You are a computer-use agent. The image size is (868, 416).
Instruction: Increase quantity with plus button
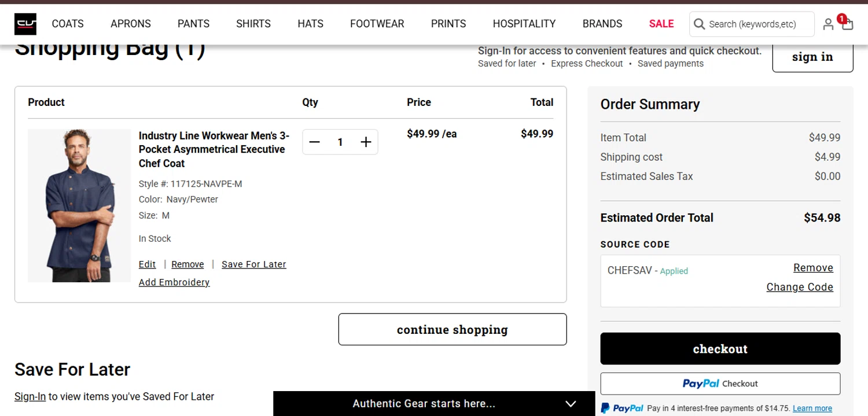[x=366, y=142]
